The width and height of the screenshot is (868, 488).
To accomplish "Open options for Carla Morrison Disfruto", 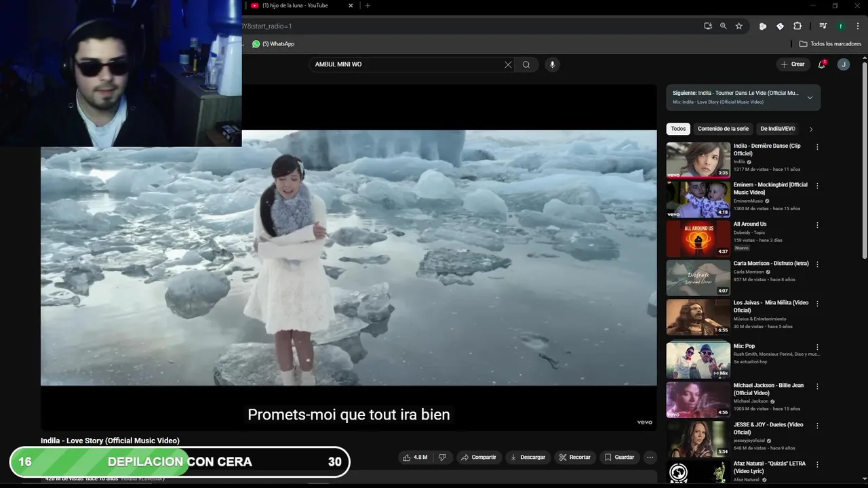I will click(x=817, y=264).
